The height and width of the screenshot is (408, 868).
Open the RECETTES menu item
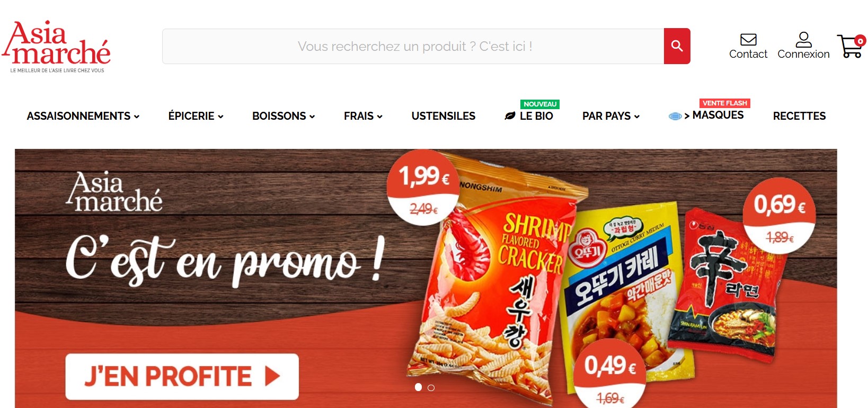(799, 116)
